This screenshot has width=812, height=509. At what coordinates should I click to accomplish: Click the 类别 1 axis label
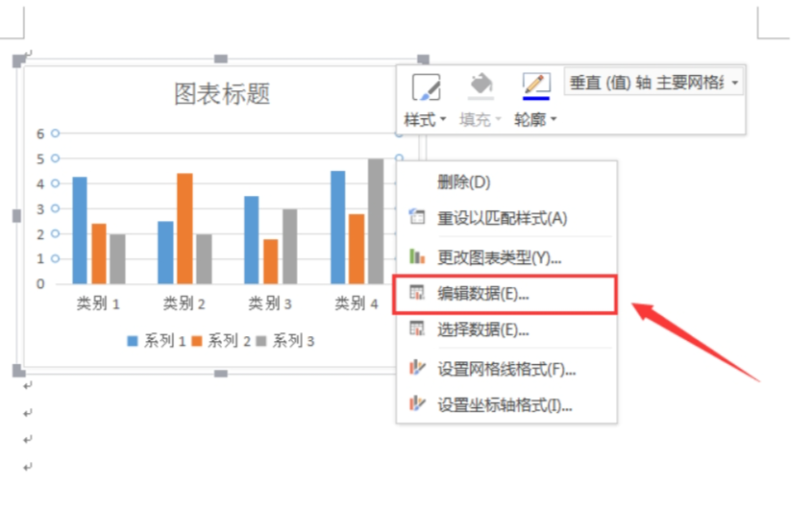click(x=98, y=303)
